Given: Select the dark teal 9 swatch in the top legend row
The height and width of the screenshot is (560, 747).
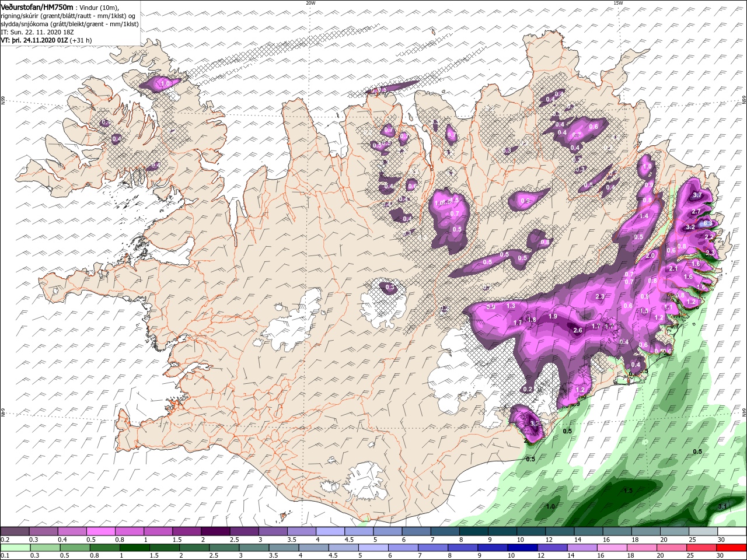Looking at the screenshot, I should pyautogui.click(x=502, y=531).
